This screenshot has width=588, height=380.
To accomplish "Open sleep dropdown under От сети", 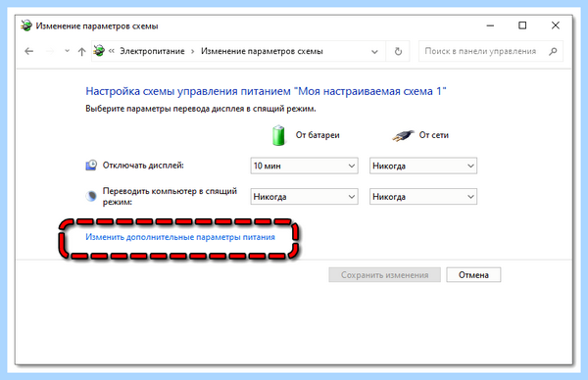I will tap(423, 197).
